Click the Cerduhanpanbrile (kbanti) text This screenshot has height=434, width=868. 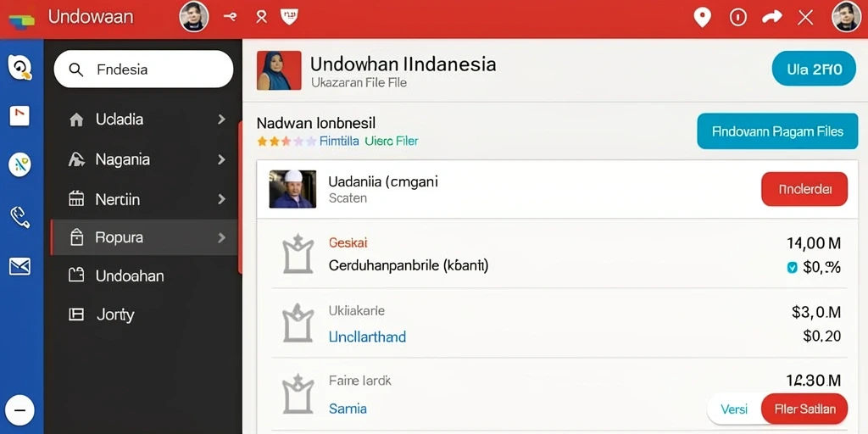(x=409, y=265)
